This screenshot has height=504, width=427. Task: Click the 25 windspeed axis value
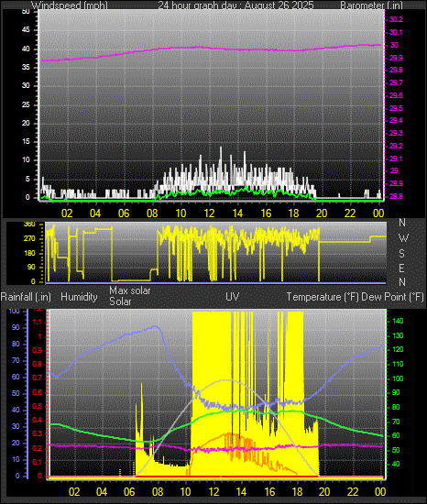(26, 104)
